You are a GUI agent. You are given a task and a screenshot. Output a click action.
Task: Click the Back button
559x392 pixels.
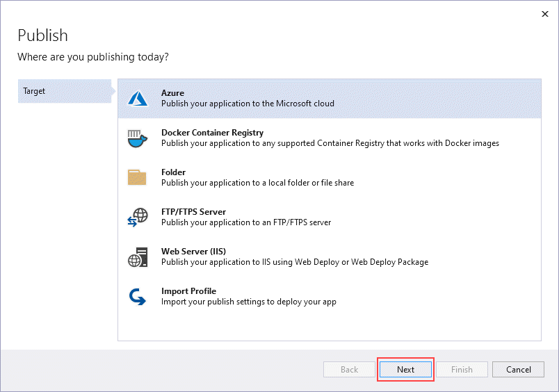point(349,370)
